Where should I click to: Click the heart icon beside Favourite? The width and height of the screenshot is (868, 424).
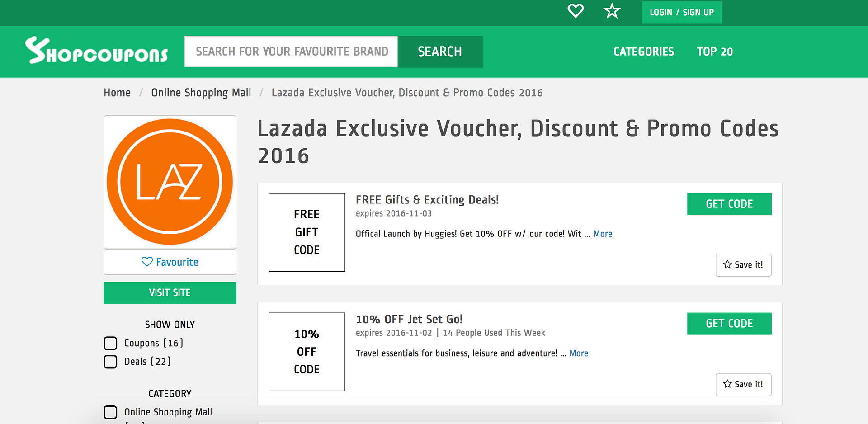[147, 262]
